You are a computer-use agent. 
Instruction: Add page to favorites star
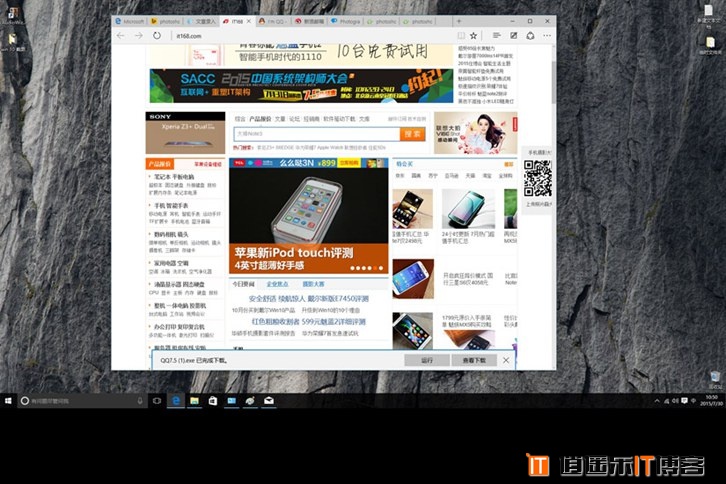point(473,36)
